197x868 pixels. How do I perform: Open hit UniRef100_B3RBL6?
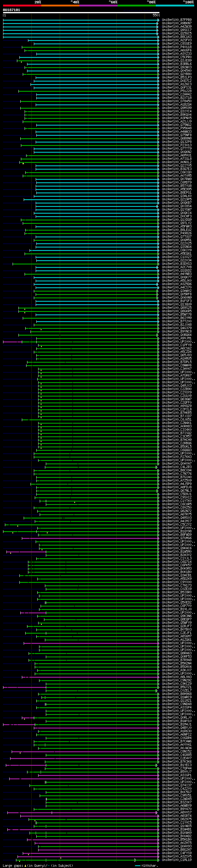tap(177, 64)
